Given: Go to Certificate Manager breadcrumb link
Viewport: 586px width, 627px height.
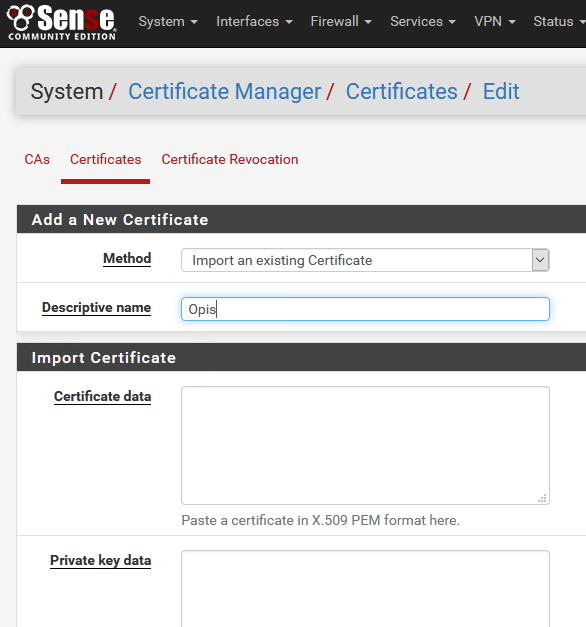Looking at the screenshot, I should point(224,92).
